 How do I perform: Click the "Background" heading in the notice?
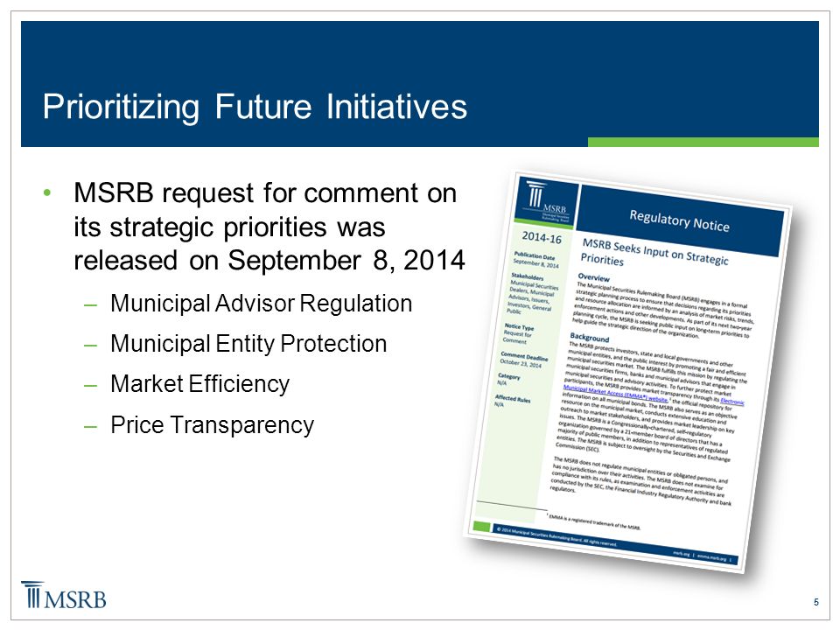(x=589, y=338)
